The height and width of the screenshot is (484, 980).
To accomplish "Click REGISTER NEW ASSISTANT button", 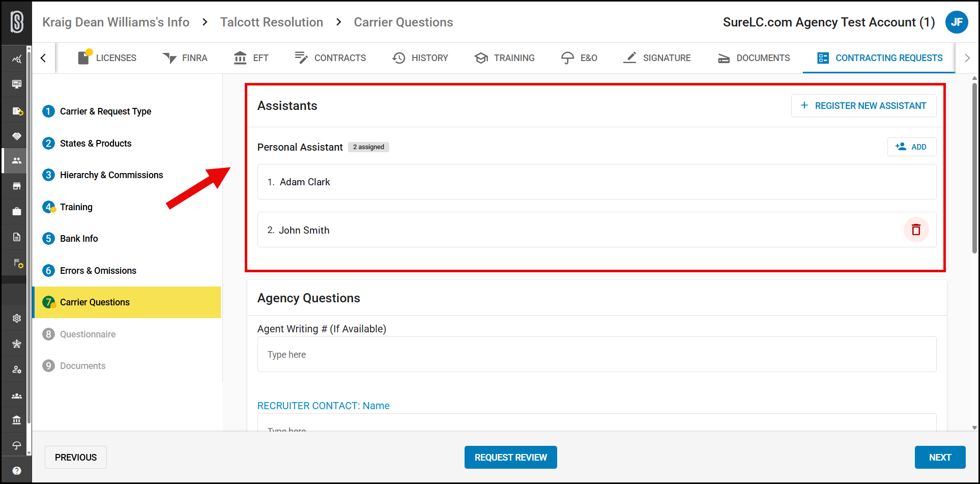I will click(x=863, y=106).
